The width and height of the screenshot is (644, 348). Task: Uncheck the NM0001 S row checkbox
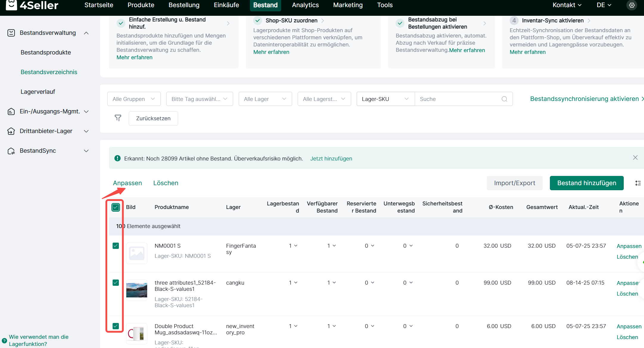[116, 246]
